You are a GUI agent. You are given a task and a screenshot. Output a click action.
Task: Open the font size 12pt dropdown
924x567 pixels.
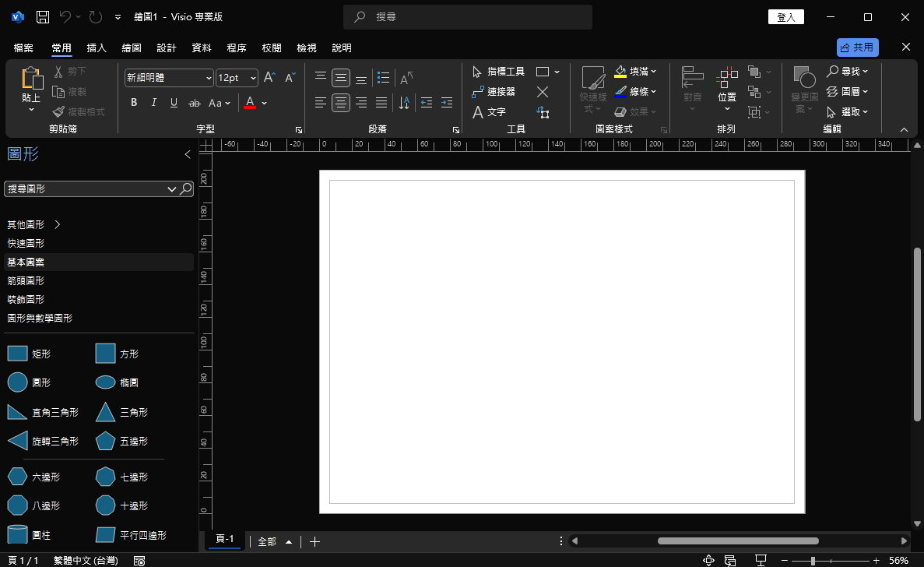[253, 78]
